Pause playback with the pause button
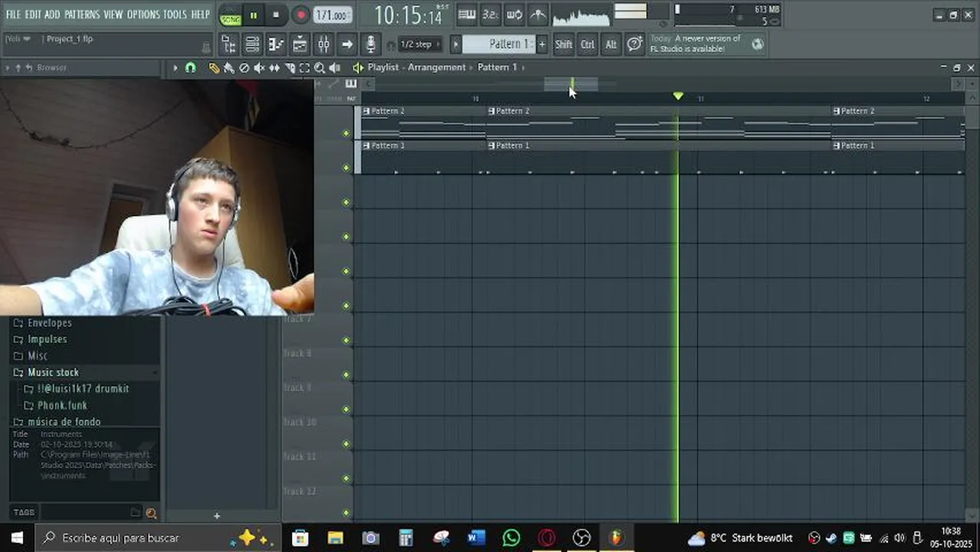Viewport: 980px width, 552px height. (254, 15)
